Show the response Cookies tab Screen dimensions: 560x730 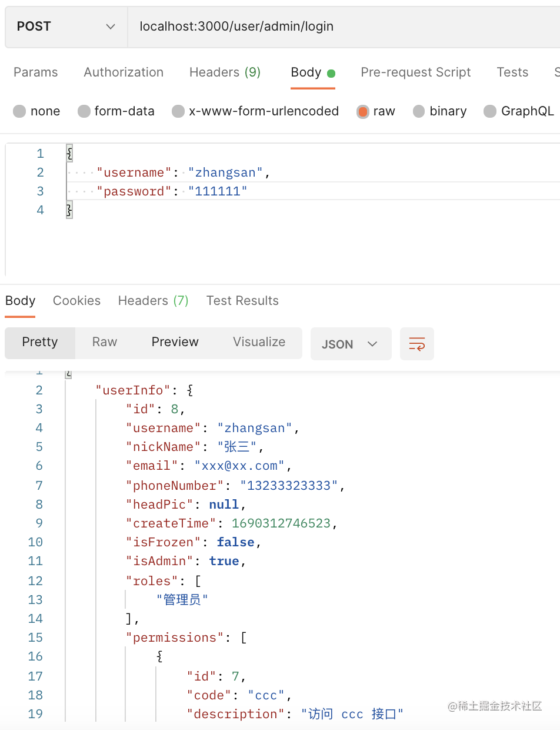tap(76, 301)
